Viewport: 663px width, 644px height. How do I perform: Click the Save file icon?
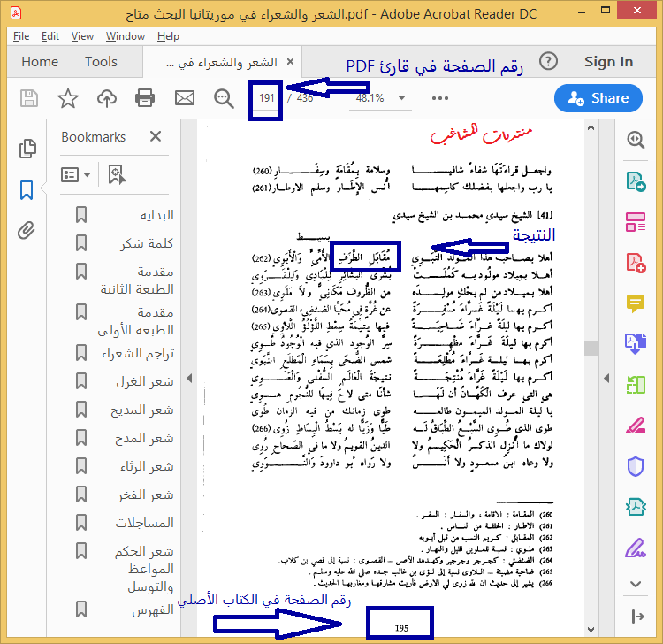[29, 98]
